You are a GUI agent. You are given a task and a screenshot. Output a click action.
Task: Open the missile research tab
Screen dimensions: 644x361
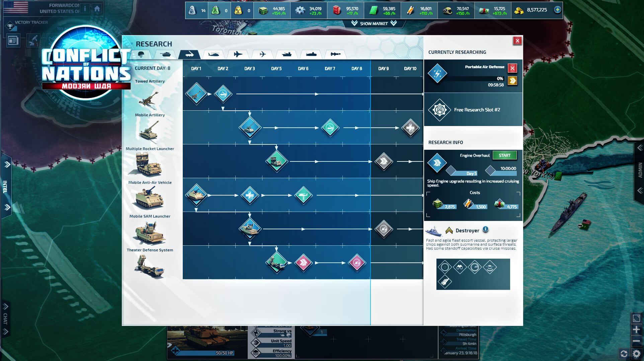point(335,54)
